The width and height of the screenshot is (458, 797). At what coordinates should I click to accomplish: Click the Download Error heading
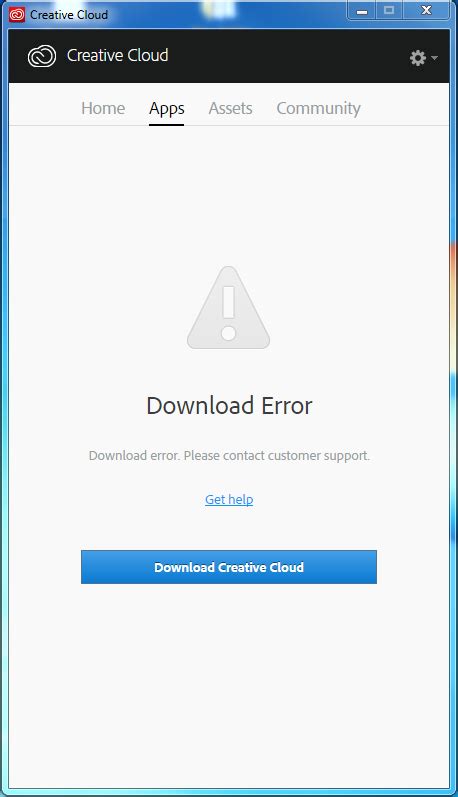pyautogui.click(x=229, y=406)
